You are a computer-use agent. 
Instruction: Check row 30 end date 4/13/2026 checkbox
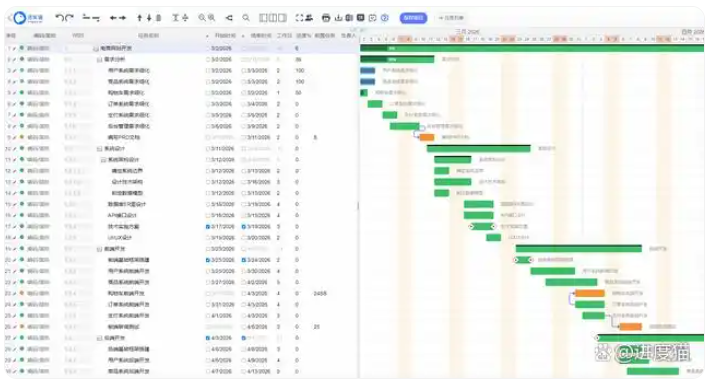(244, 371)
